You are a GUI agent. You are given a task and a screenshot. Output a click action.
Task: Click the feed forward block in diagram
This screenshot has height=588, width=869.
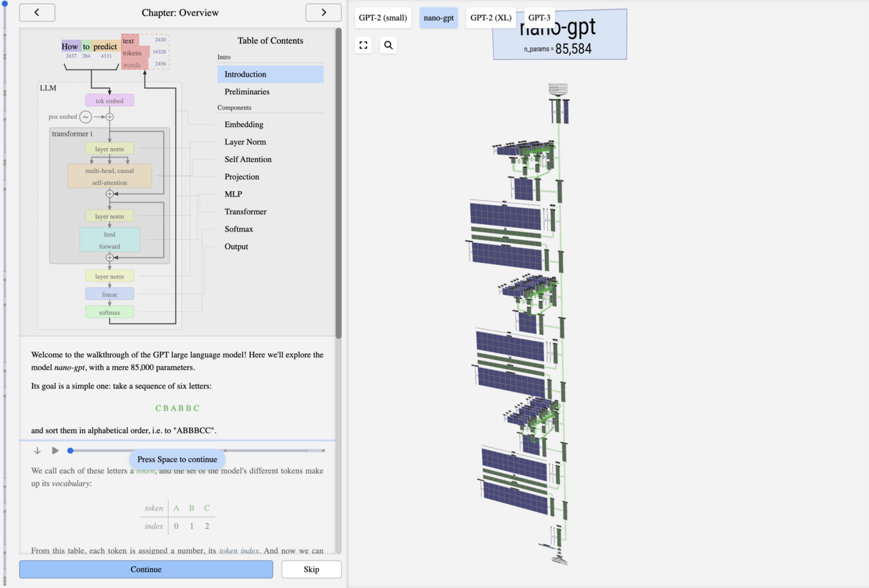pos(110,240)
